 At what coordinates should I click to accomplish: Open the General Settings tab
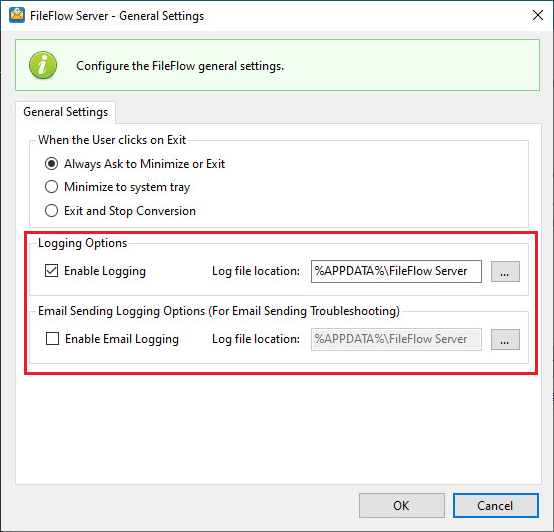pyautogui.click(x=65, y=112)
